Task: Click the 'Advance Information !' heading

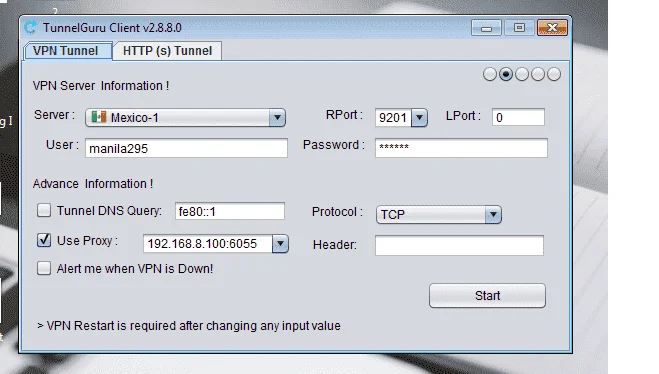Action: pyautogui.click(x=93, y=184)
